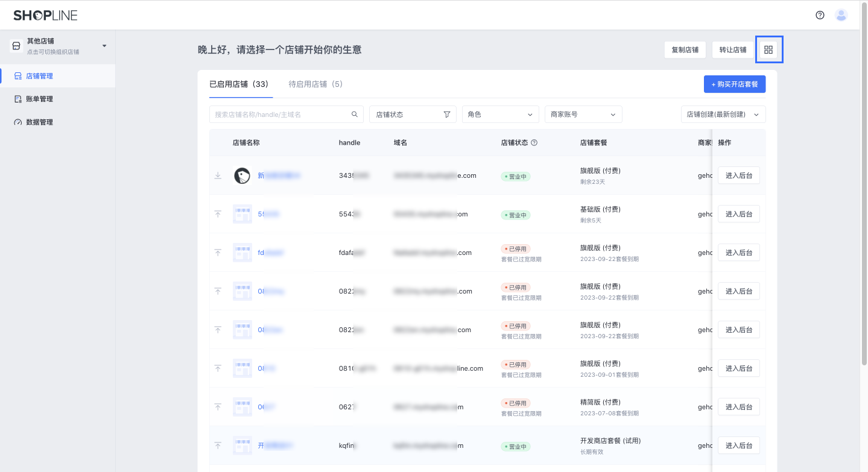Open the 店铺状态 filter dropdown
868x472 pixels.
[413, 114]
